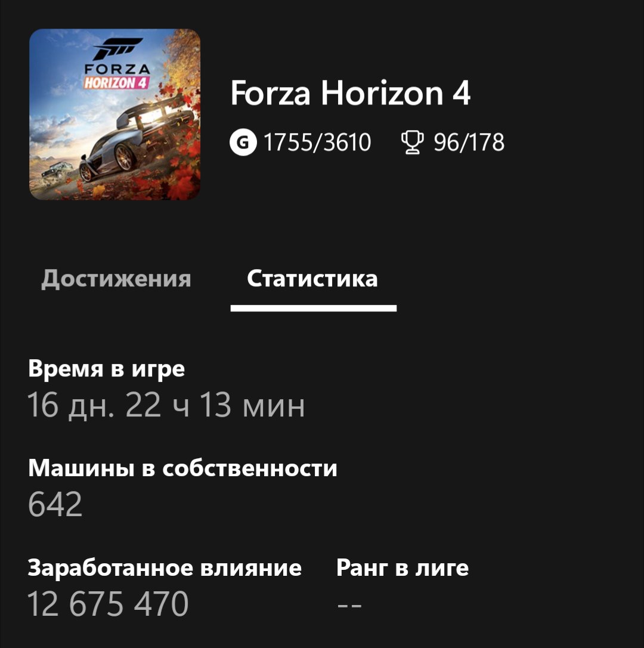The image size is (644, 648).
Task: Click the achievements trophy icon
Action: [x=412, y=142]
